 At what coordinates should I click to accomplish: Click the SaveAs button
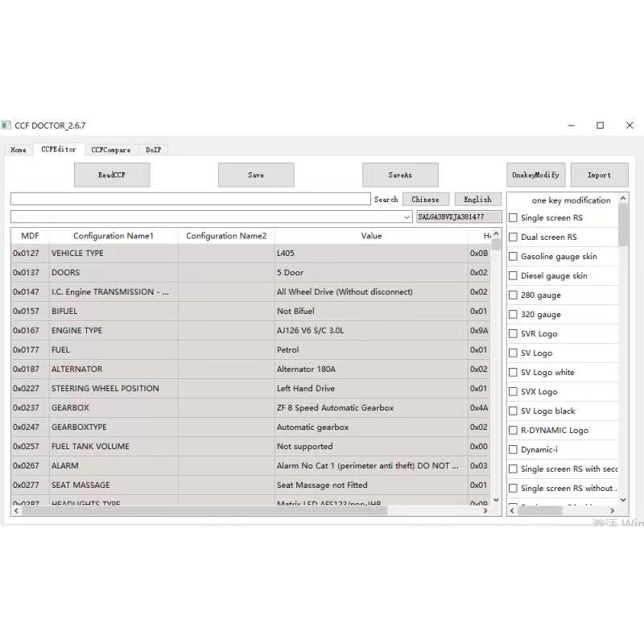tap(400, 175)
